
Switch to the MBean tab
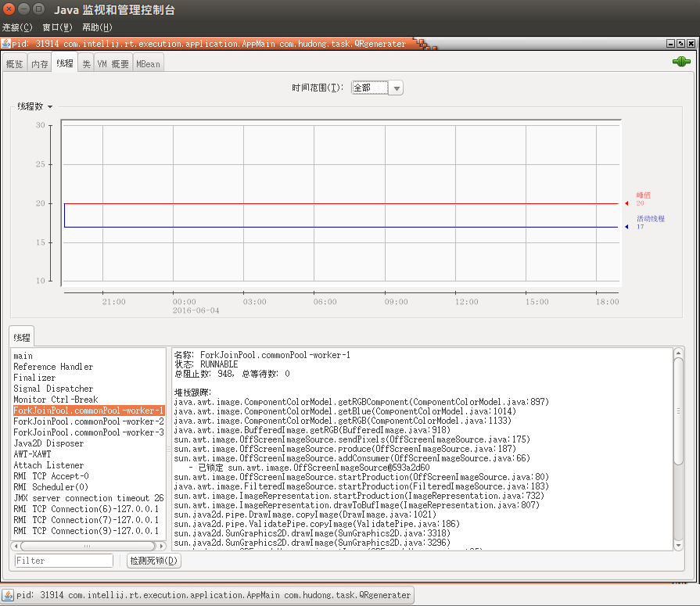tap(149, 64)
